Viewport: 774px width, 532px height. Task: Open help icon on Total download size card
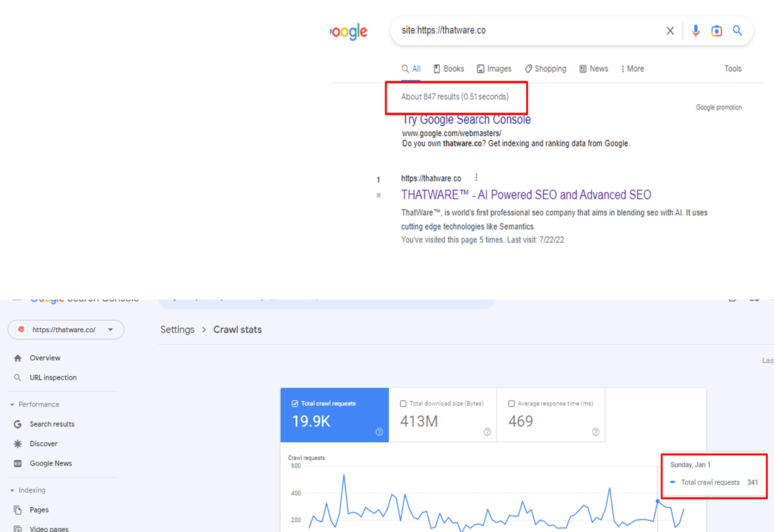click(x=487, y=432)
